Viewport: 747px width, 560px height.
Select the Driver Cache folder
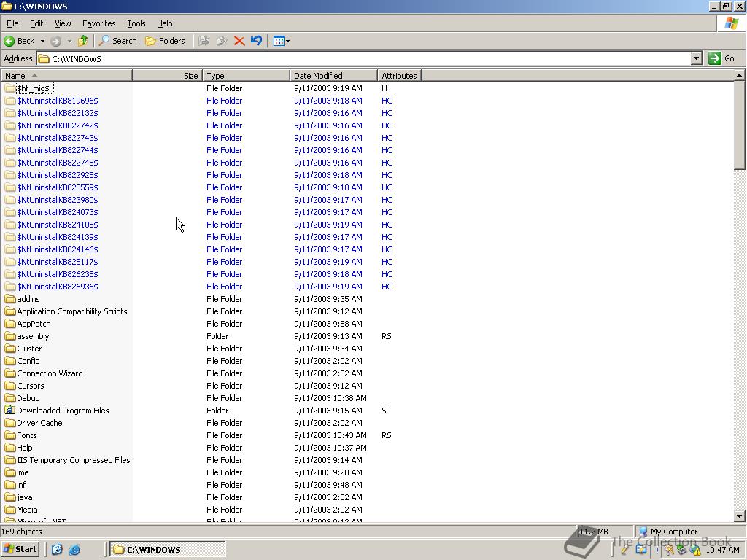[34, 422]
